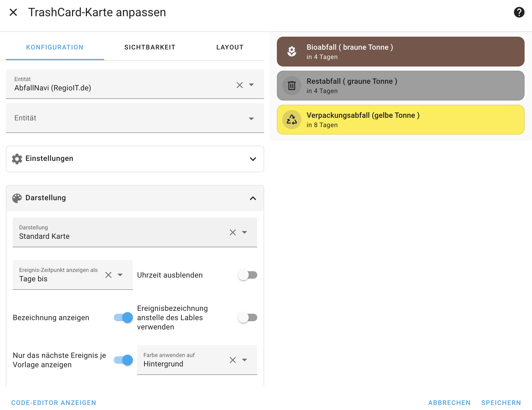Enable Ereignisbezeichnung anstelle des Lables switch
This screenshot has width=532, height=410.
[247, 317]
